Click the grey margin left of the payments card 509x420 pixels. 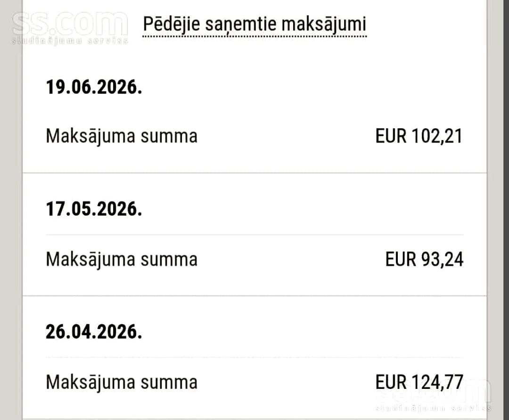coord(11,227)
